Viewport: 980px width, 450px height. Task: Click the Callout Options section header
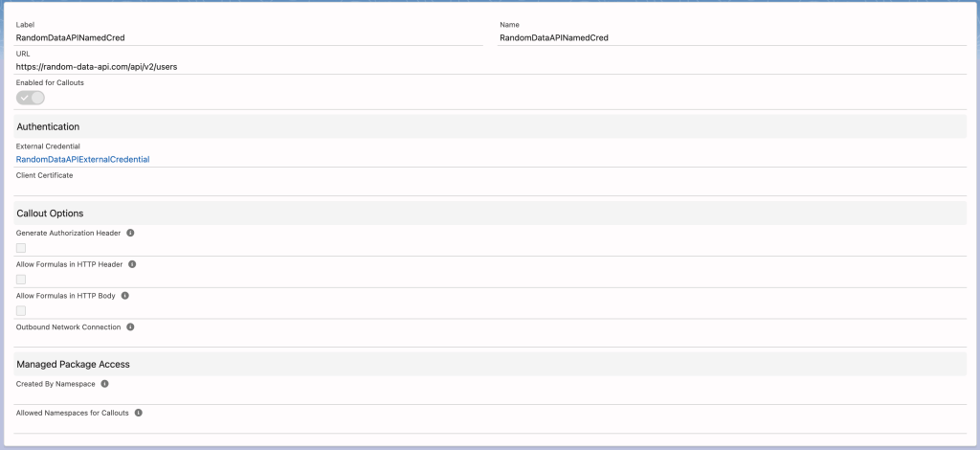tap(50, 213)
